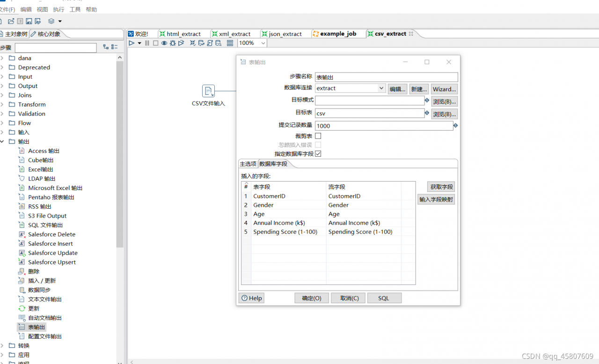This screenshot has height=364, width=599.
Task: Click the expand-all tree icon beside the search box
Action: [106, 47]
